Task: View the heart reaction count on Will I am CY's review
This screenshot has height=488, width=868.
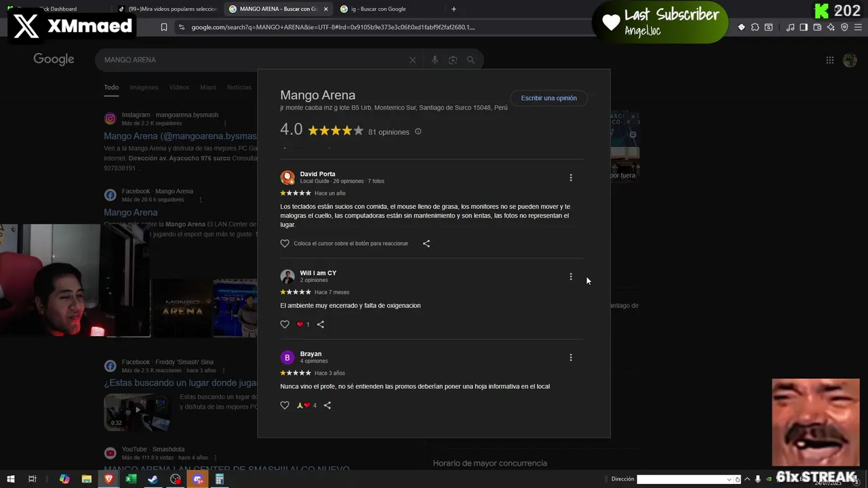Action: [303, 325]
